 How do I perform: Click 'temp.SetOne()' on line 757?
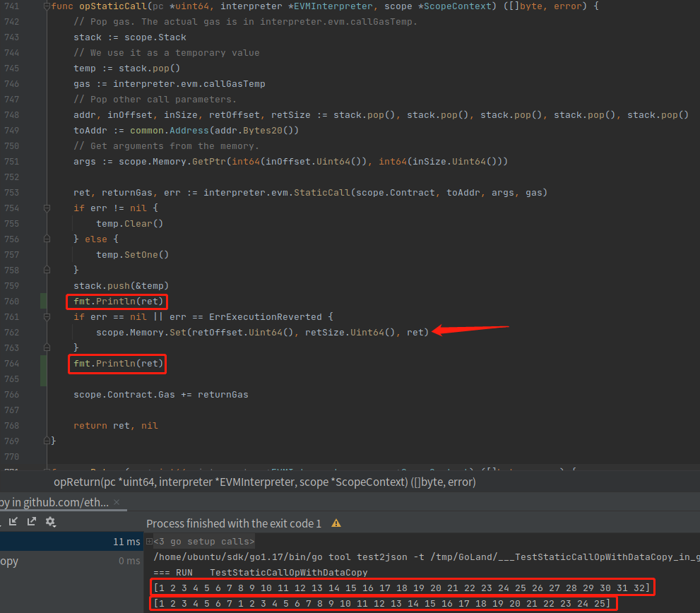tap(133, 254)
